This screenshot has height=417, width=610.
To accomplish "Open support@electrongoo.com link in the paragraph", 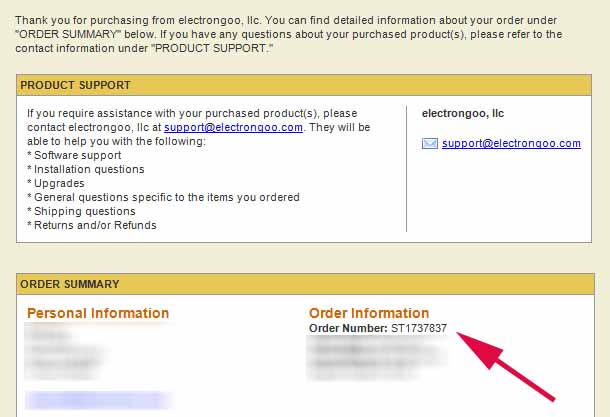I will pos(233,128).
